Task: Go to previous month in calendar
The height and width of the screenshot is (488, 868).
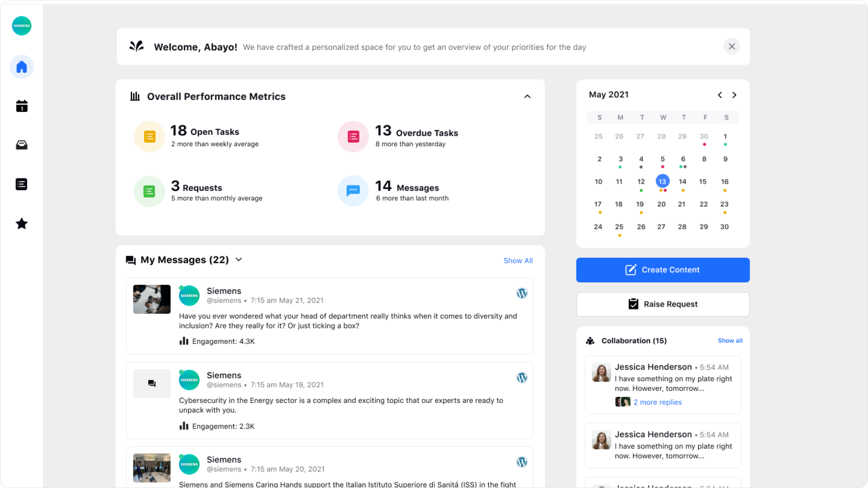Action: [720, 95]
